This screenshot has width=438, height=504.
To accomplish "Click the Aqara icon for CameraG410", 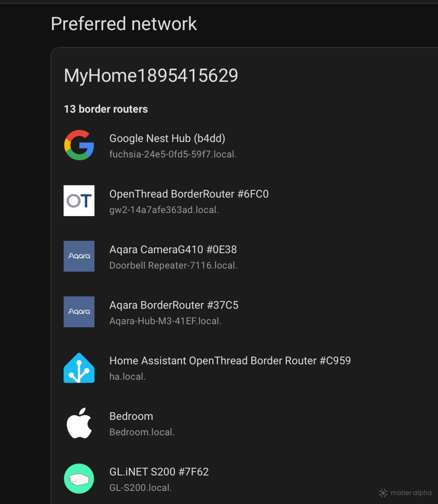I will pos(79,256).
